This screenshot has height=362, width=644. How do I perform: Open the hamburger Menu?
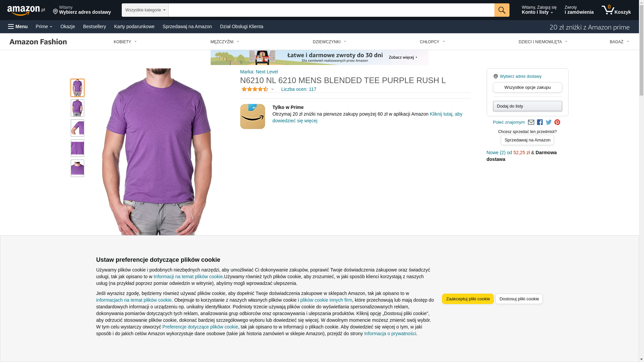coord(18,26)
